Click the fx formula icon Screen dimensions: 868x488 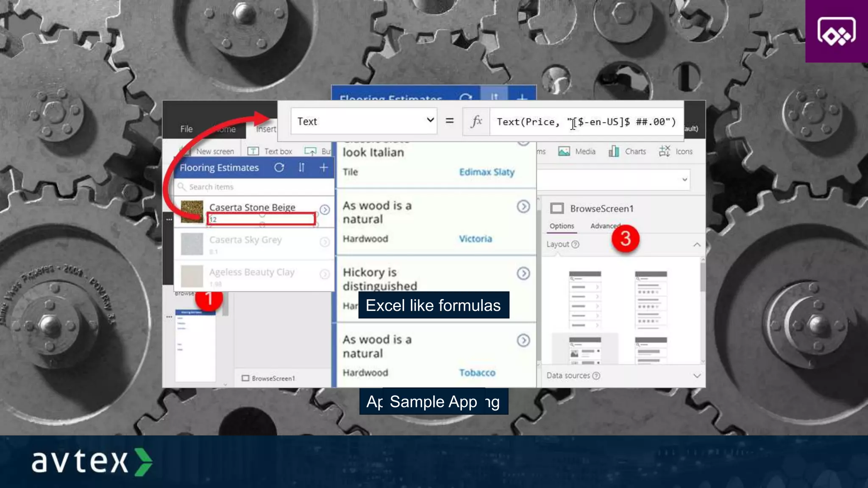tap(476, 121)
